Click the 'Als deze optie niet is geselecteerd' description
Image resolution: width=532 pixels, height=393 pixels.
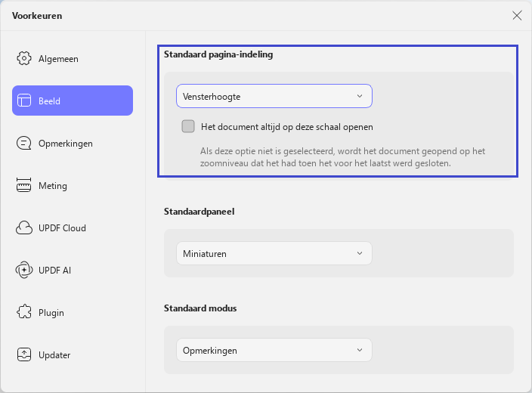[x=342, y=157]
